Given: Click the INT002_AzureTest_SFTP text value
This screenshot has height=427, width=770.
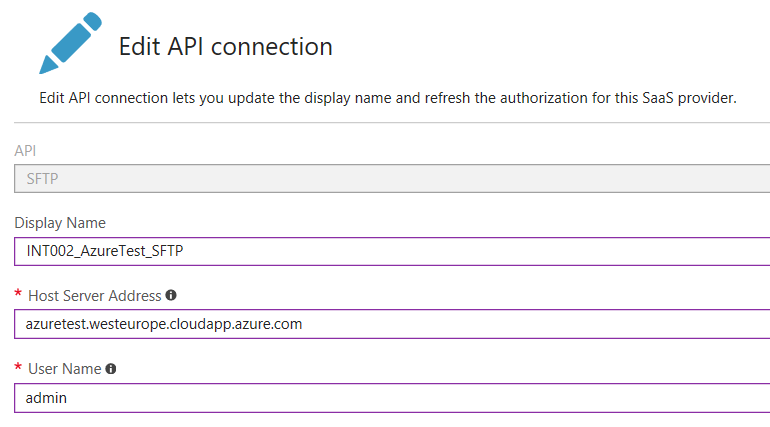Looking at the screenshot, I should tap(105, 251).
